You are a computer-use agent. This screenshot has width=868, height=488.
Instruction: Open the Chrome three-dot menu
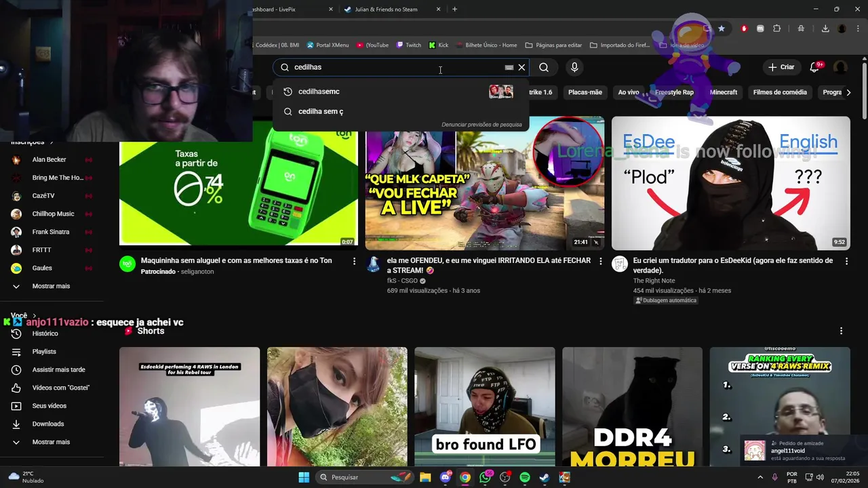857,28
